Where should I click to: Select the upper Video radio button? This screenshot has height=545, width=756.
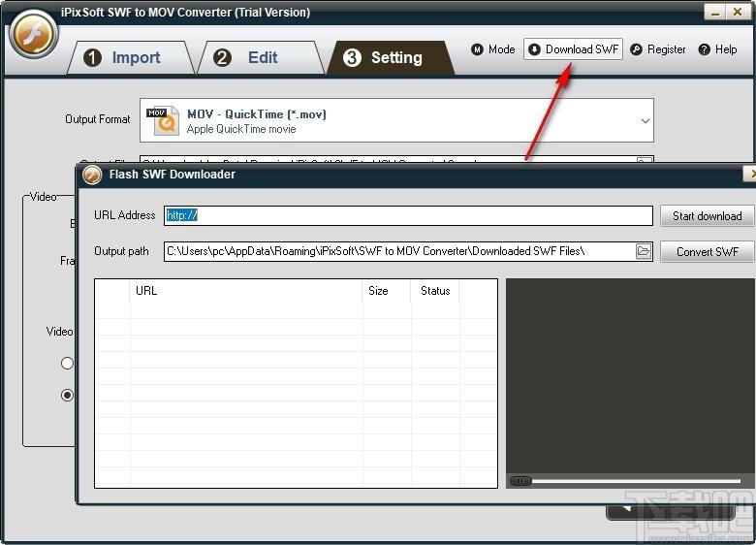click(67, 363)
